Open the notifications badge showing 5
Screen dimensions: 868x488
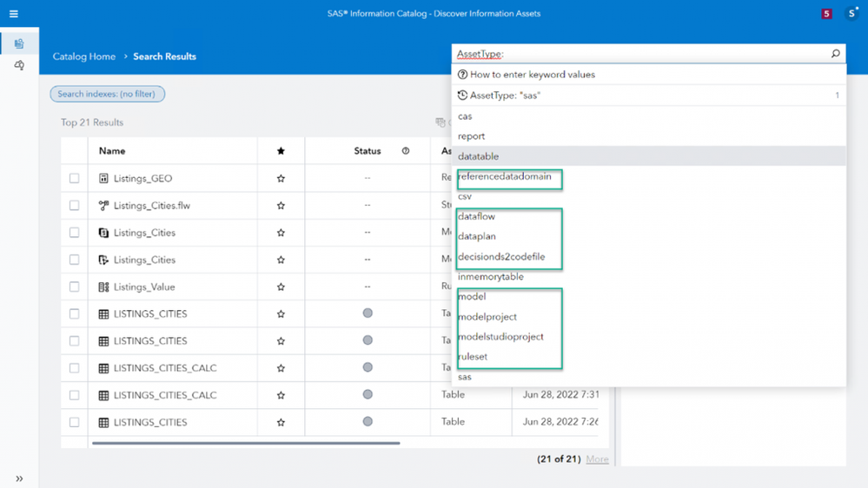point(826,14)
